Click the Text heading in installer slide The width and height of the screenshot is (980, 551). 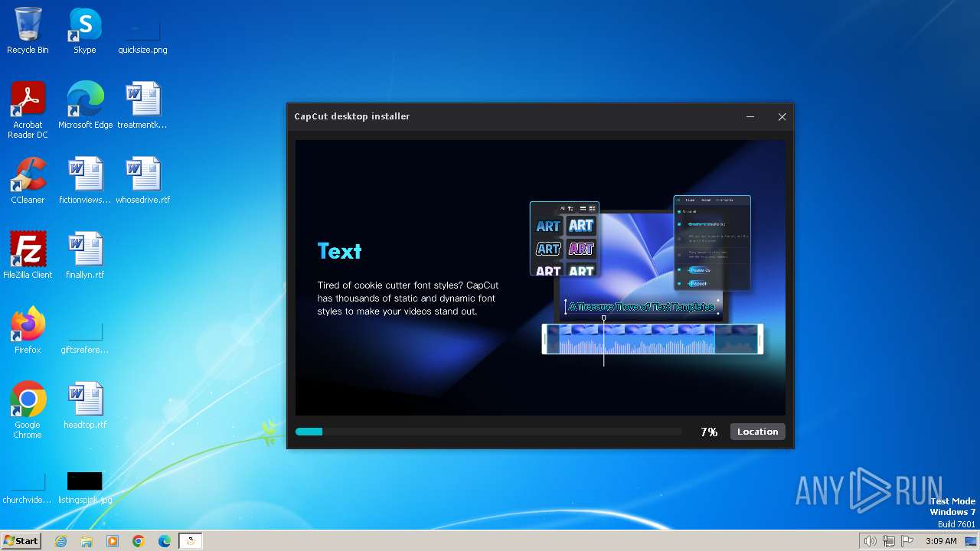tap(339, 251)
